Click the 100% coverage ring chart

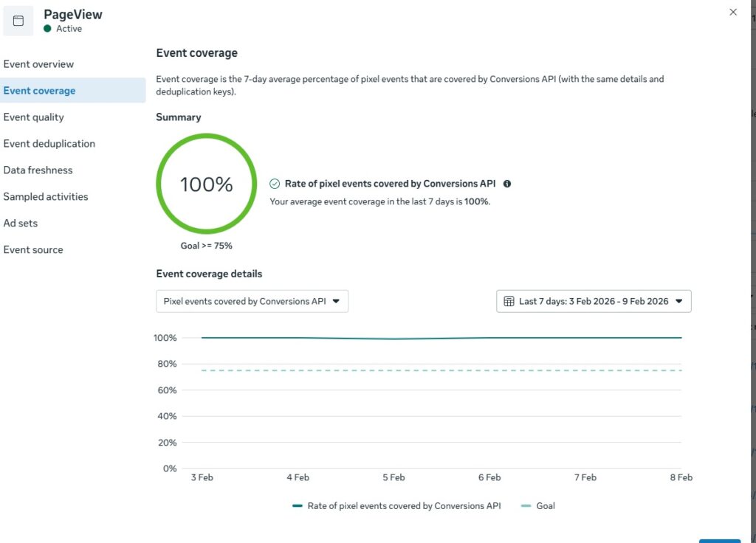click(207, 184)
